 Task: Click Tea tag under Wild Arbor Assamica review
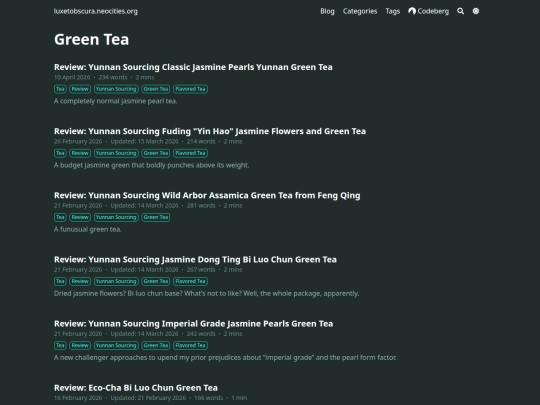60,217
